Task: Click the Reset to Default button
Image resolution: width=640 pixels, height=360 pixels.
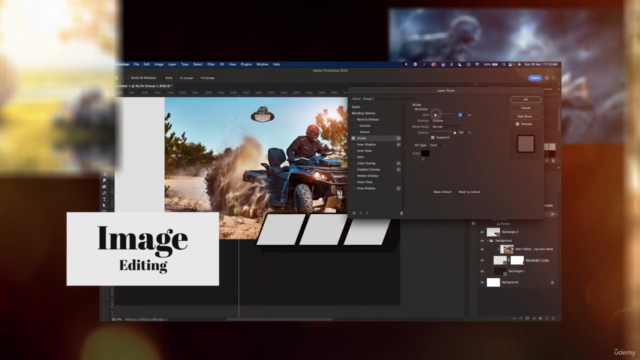Action: coord(469,192)
